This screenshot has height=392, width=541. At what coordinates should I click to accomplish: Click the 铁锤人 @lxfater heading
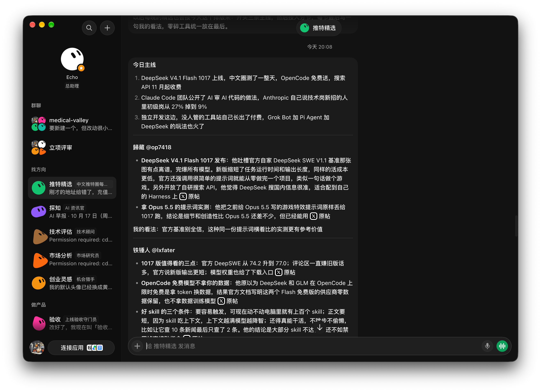(154, 250)
